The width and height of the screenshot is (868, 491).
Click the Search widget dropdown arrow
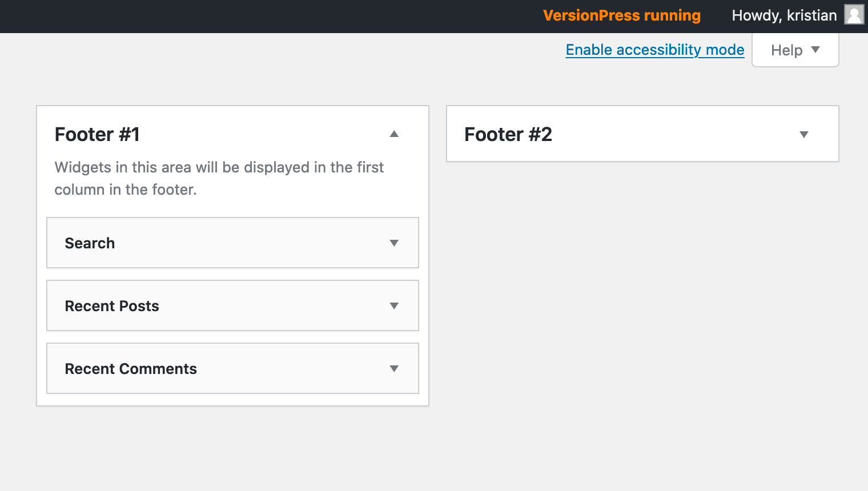click(394, 243)
